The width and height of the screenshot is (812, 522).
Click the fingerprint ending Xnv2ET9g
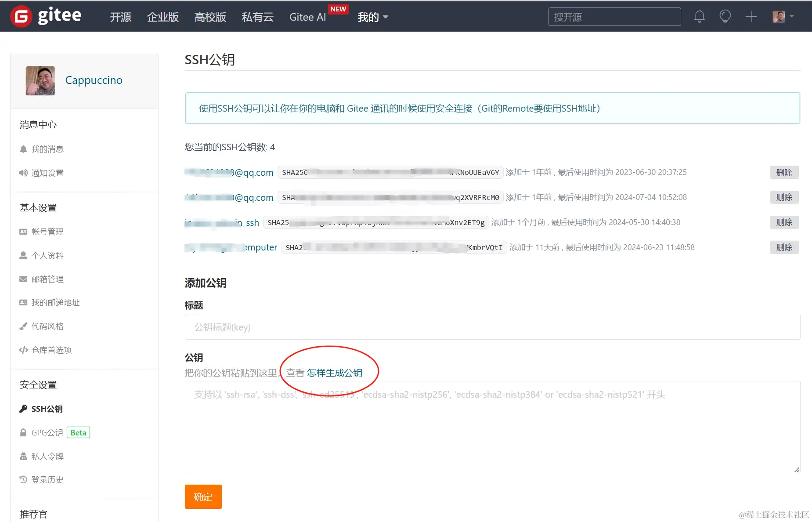point(376,222)
